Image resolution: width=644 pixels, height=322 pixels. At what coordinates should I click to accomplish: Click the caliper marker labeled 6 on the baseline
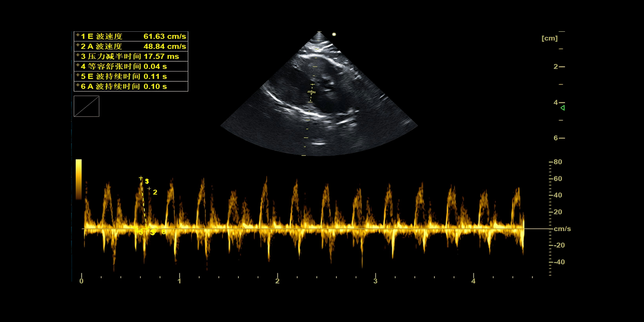[163, 232]
